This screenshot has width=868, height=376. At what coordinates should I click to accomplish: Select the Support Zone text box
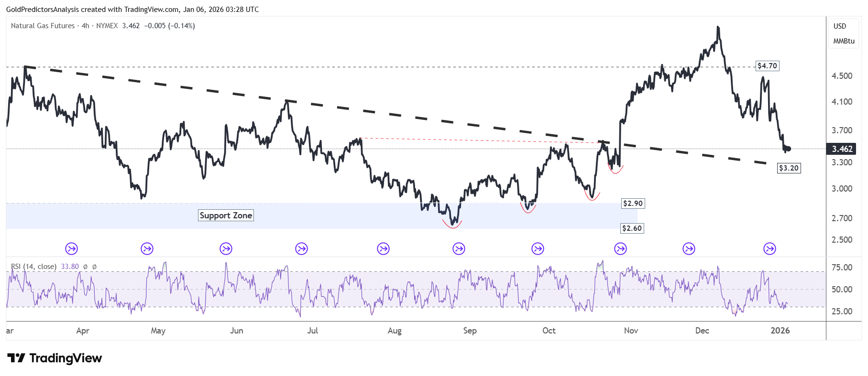(x=226, y=215)
